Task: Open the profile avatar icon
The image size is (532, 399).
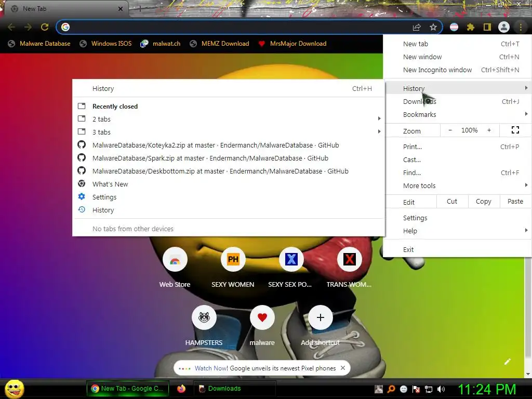Action: pyautogui.click(x=504, y=27)
